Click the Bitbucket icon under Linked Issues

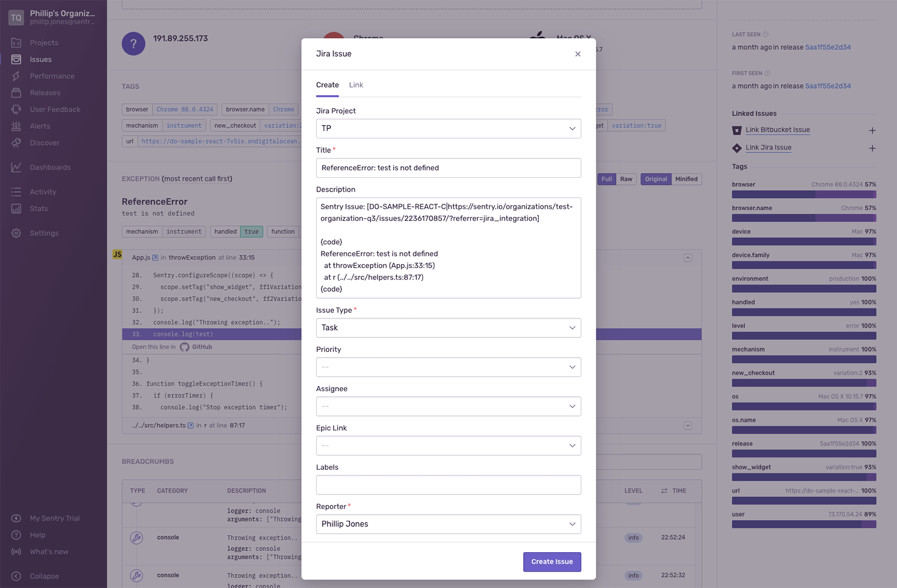pyautogui.click(x=737, y=129)
